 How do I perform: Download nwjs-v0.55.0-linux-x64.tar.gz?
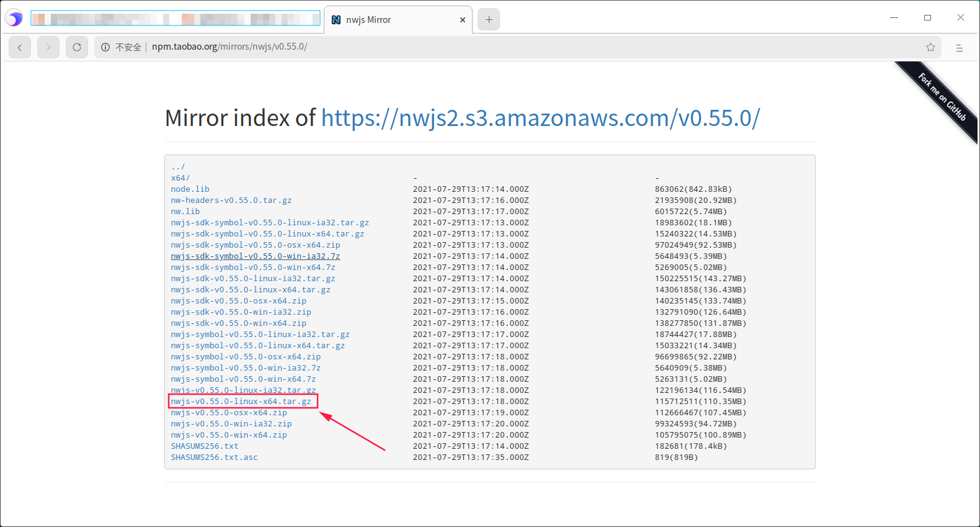pyautogui.click(x=241, y=401)
